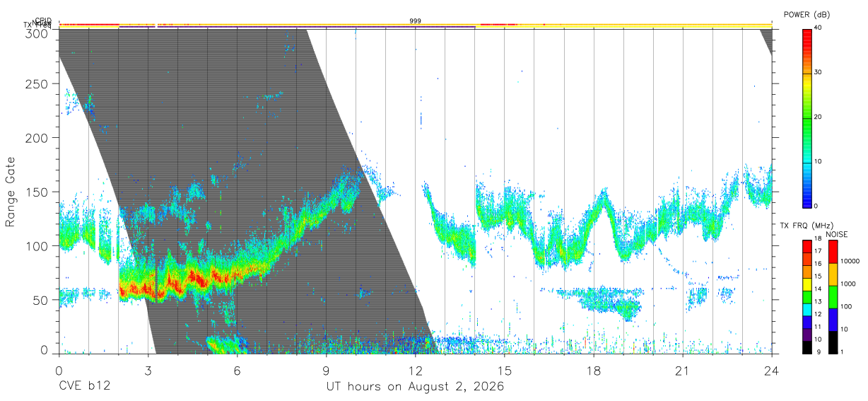868x401 pixels.
Task: Click the 21 tick on the UT hours axis
Action: pos(682,370)
